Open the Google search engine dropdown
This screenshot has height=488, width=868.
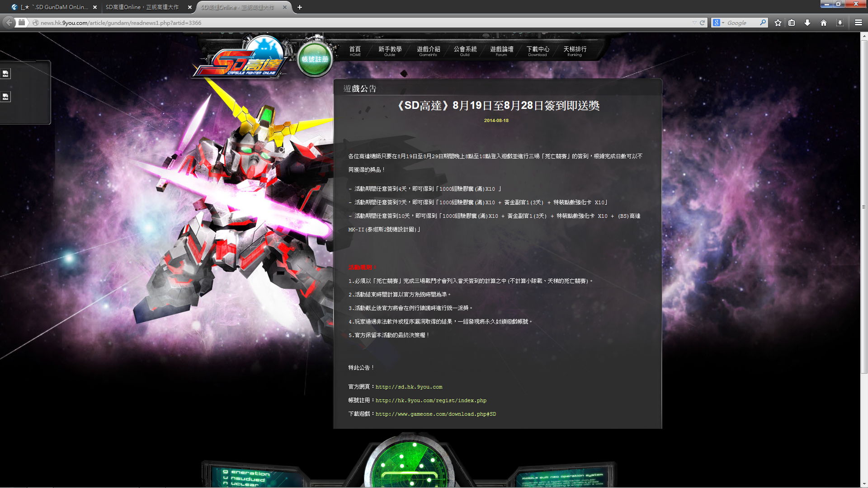click(x=723, y=22)
